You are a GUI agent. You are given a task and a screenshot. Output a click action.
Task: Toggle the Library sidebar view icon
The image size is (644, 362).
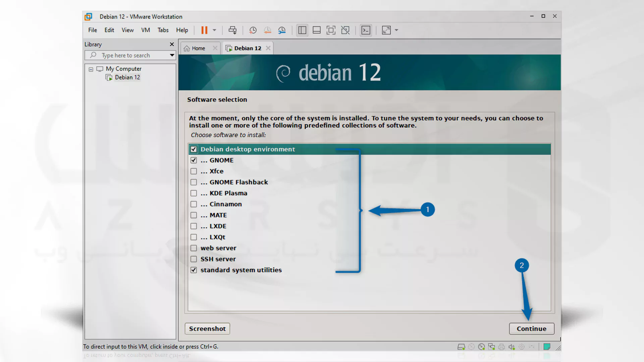click(x=302, y=30)
